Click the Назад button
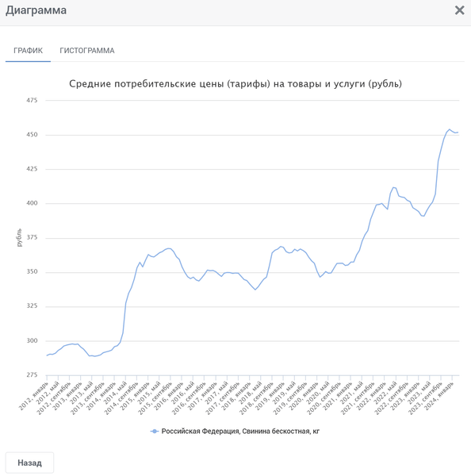The height and width of the screenshot is (476, 471). tap(30, 463)
